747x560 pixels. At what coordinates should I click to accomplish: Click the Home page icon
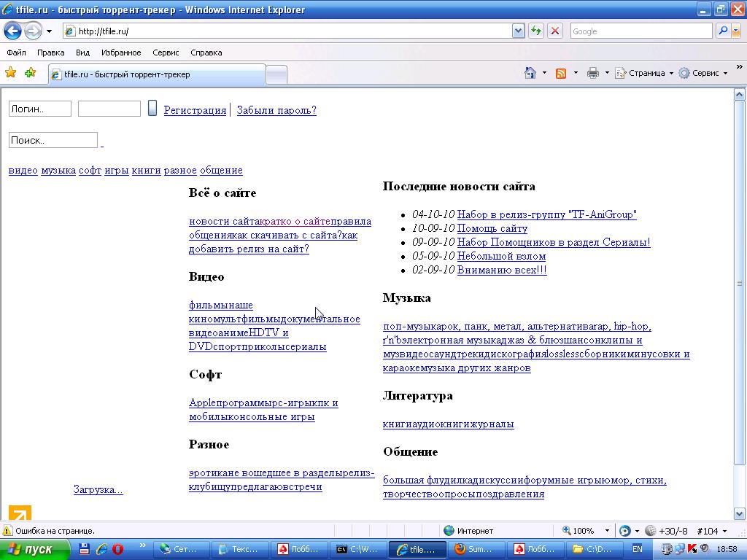(x=531, y=73)
